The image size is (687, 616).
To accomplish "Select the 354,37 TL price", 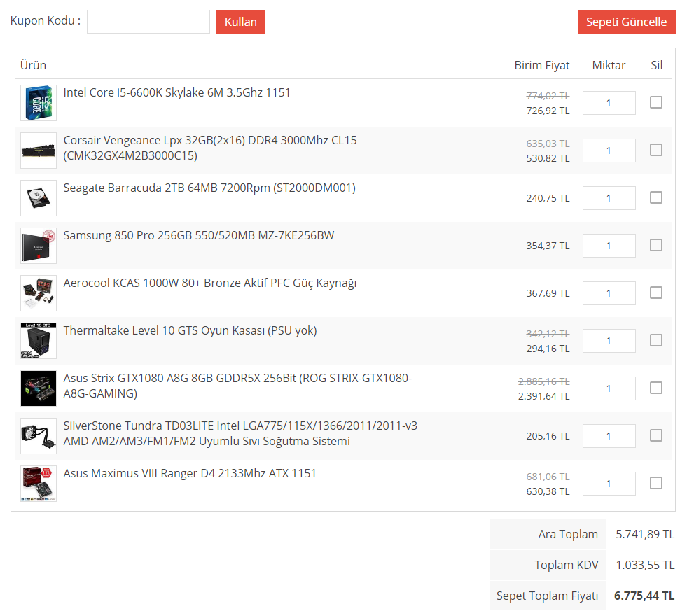I will tap(548, 246).
